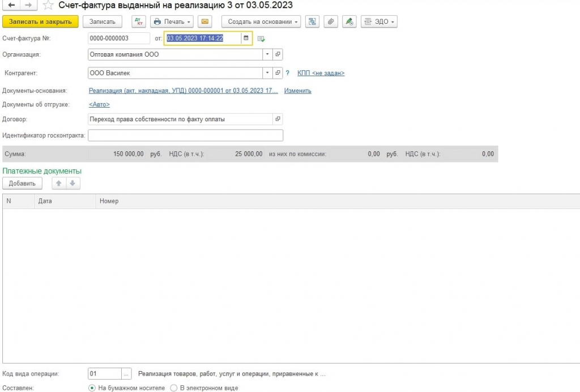Click first НДС value 25 000,00
Viewport: 580px width, 392px height.
(x=249, y=154)
